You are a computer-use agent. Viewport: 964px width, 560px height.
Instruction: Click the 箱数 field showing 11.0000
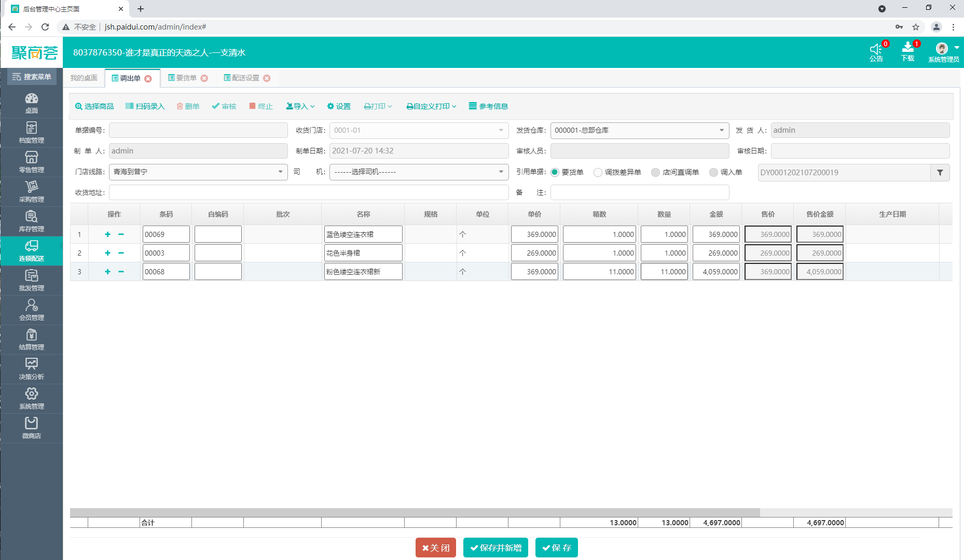[599, 272]
